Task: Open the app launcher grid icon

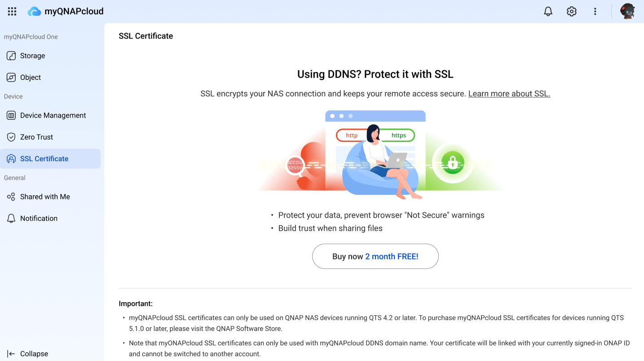Action: pos(12,12)
